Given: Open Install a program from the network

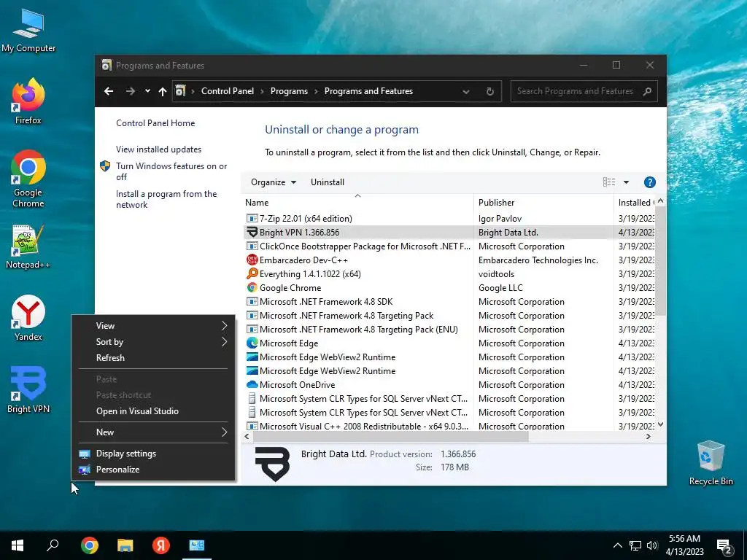Looking at the screenshot, I should 166,199.
